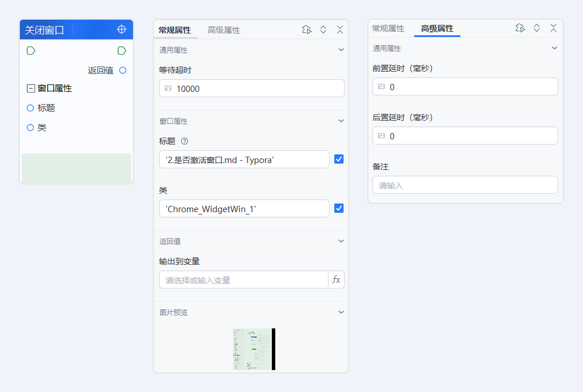The height and width of the screenshot is (392, 583).
Task: Collapse the 窗口属性 tree in the node
Action: click(30, 88)
